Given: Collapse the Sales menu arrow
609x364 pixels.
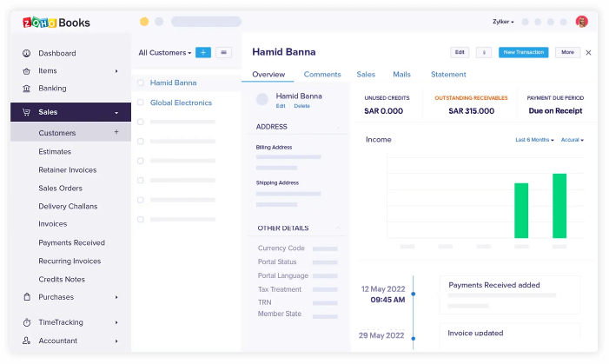Looking at the screenshot, I should click(116, 113).
